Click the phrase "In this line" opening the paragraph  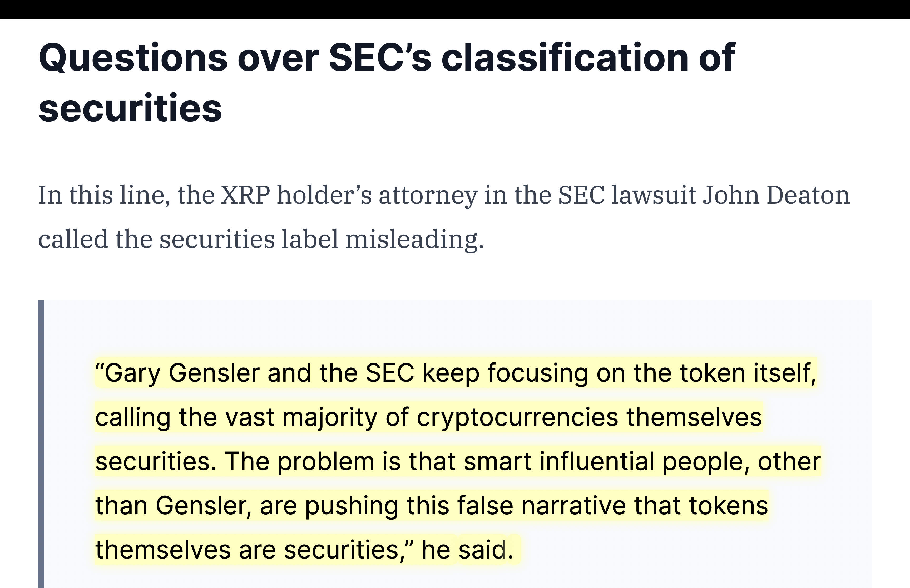pyautogui.click(x=102, y=195)
